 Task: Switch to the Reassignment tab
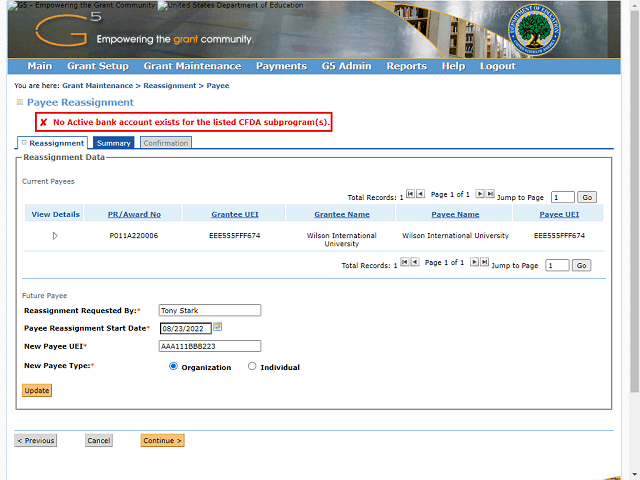53,143
